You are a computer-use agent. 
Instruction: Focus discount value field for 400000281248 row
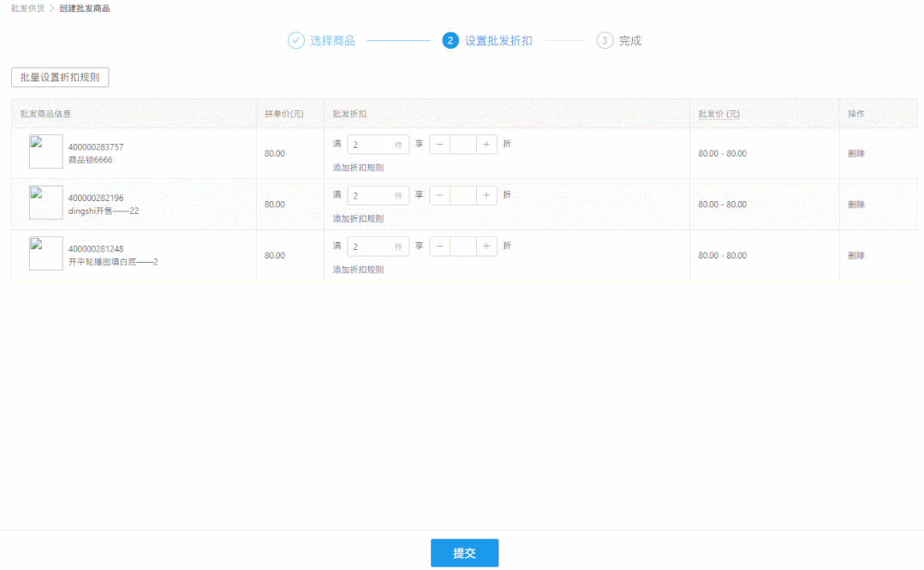point(463,246)
